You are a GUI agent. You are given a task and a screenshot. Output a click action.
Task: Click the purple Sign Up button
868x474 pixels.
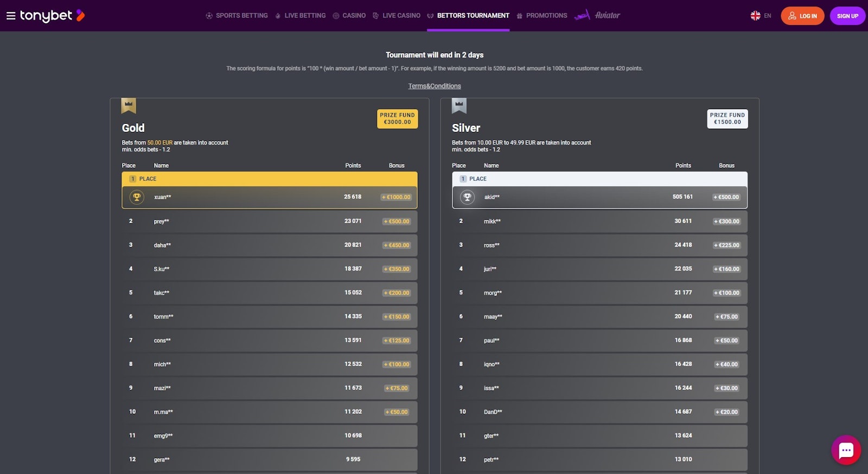[x=847, y=16]
